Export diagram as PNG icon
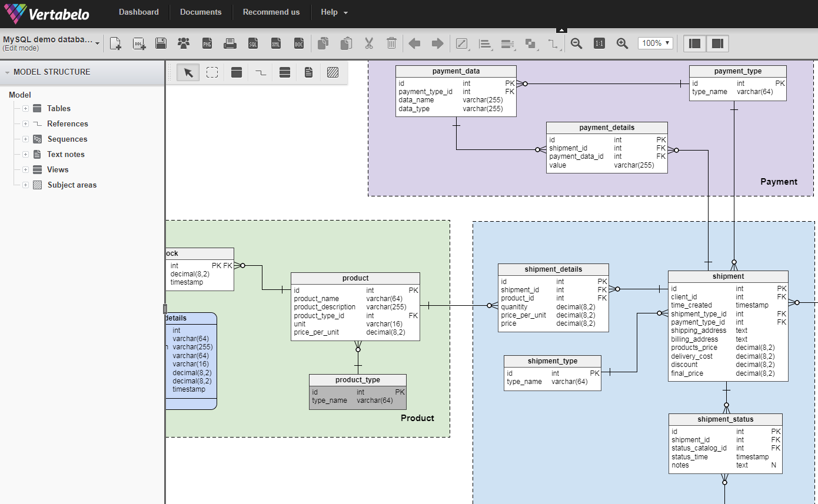The image size is (818, 504). click(207, 43)
